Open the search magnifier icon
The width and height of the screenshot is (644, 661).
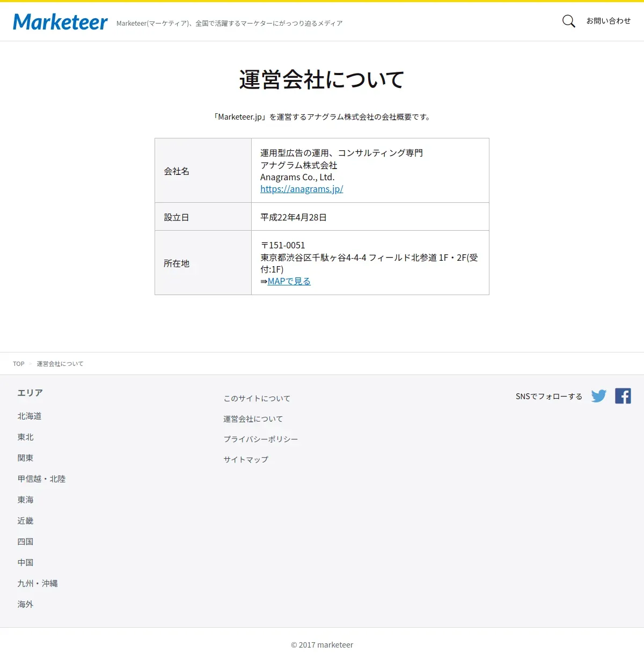[568, 21]
